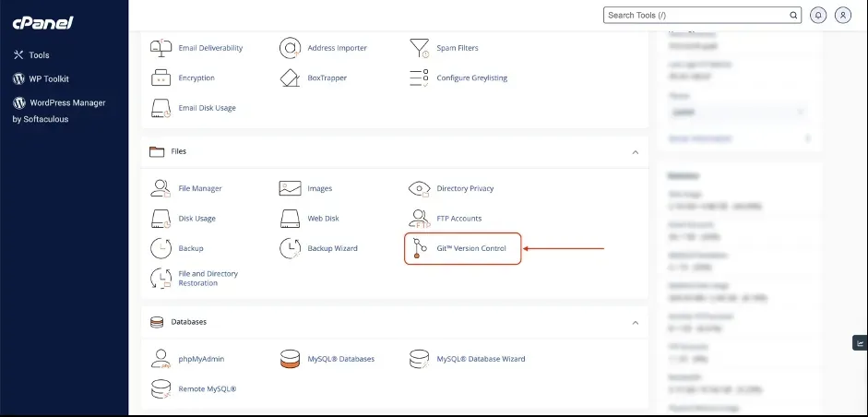Open the FTP Accounts link

click(459, 219)
